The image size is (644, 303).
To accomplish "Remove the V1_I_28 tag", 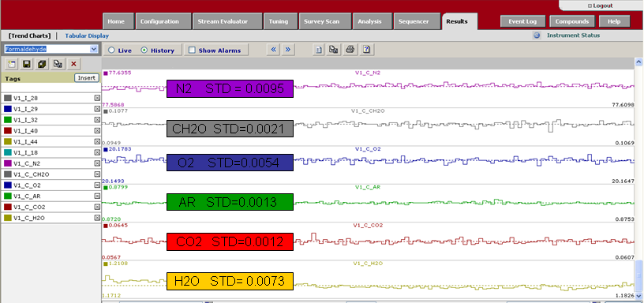I will click(97, 98).
